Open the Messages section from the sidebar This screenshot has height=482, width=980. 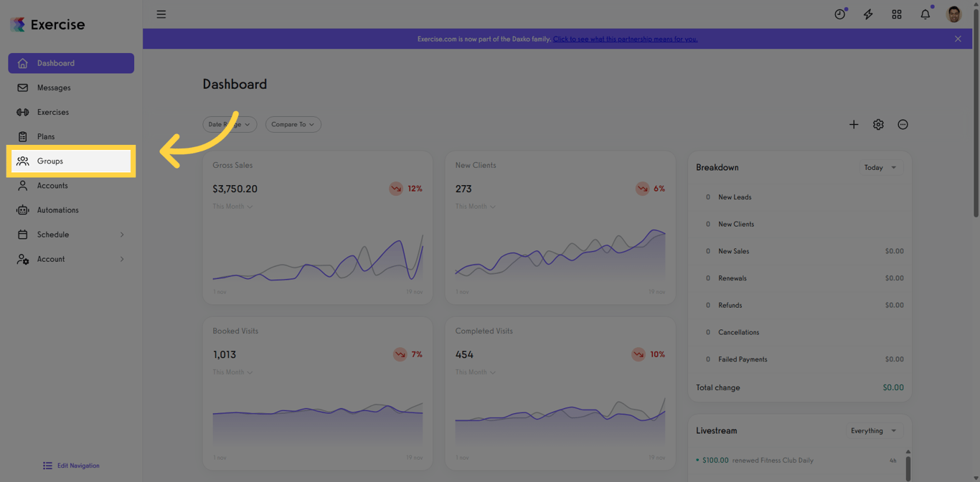pos(52,88)
